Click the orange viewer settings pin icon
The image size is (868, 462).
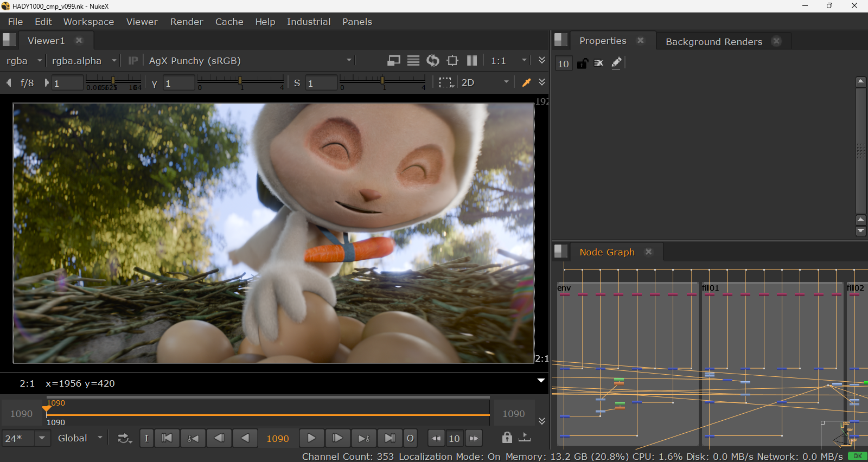click(x=526, y=82)
